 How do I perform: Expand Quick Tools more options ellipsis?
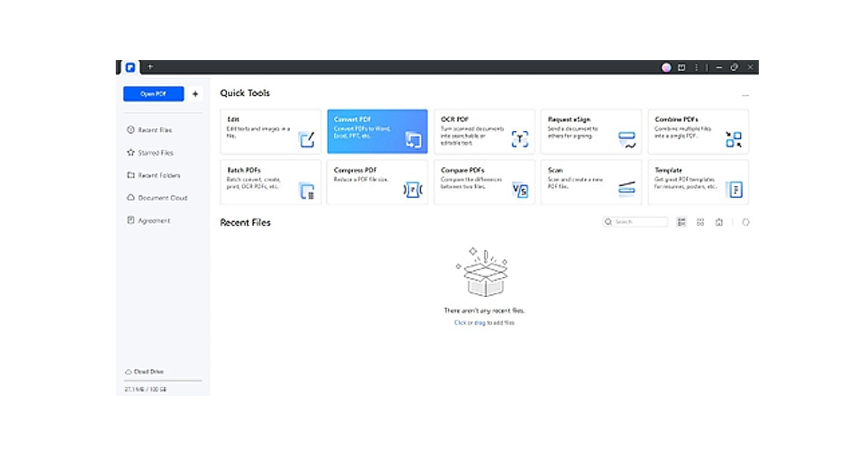(x=745, y=95)
